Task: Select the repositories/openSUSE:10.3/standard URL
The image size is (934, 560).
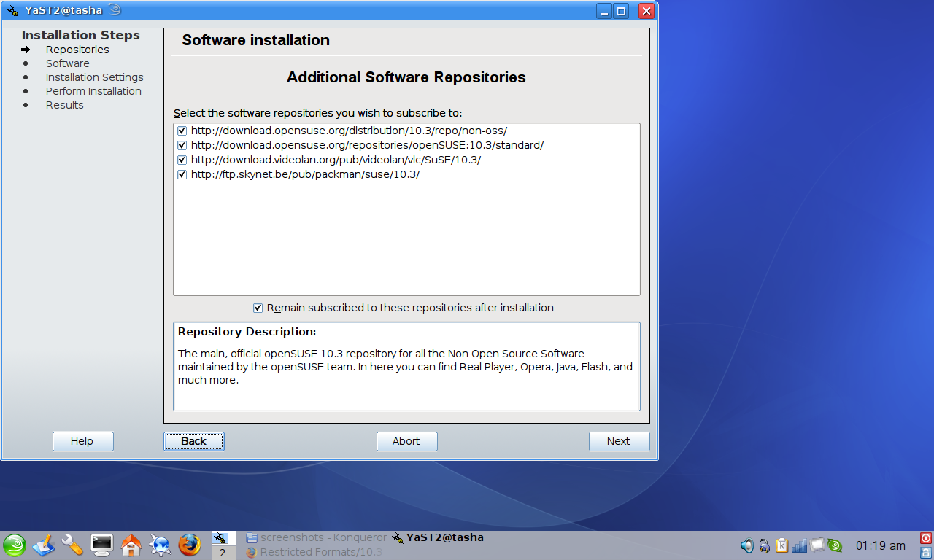Action: (367, 146)
